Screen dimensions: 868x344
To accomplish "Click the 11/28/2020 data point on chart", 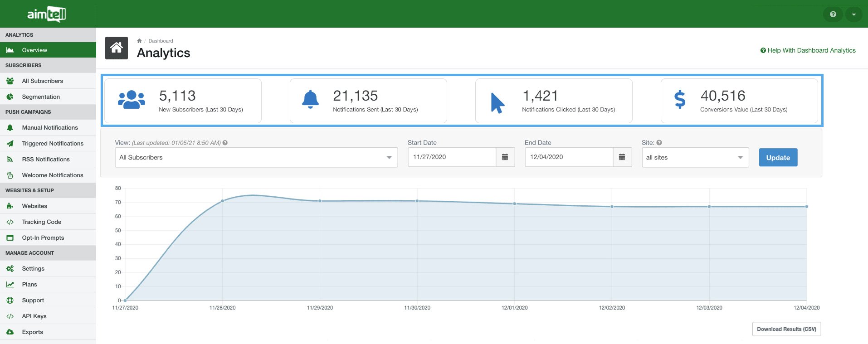I will pos(223,201).
